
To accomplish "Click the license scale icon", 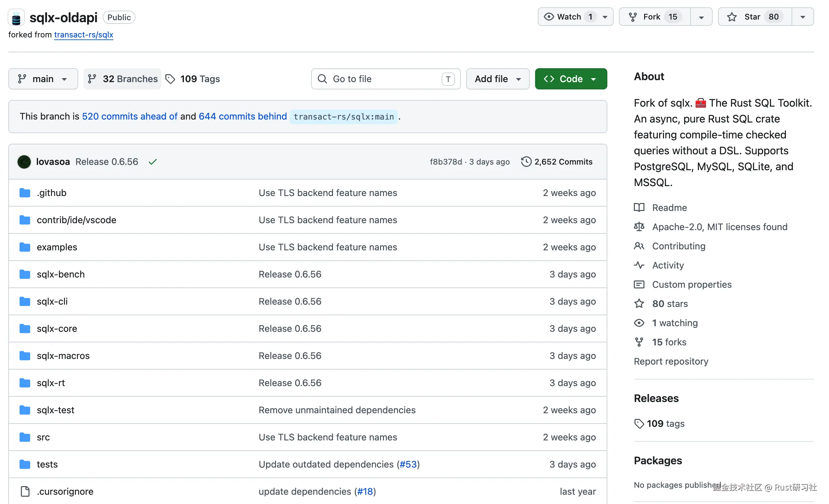I will (x=640, y=227).
